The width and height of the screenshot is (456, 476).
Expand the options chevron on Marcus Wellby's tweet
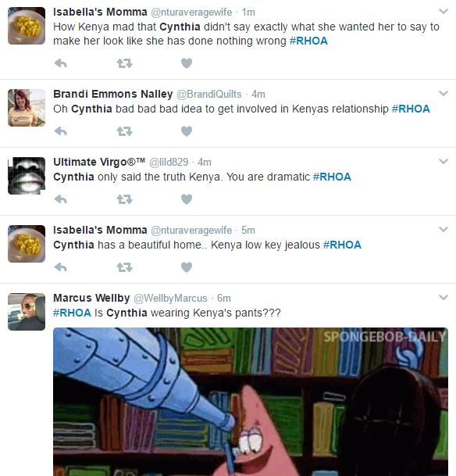444,297
